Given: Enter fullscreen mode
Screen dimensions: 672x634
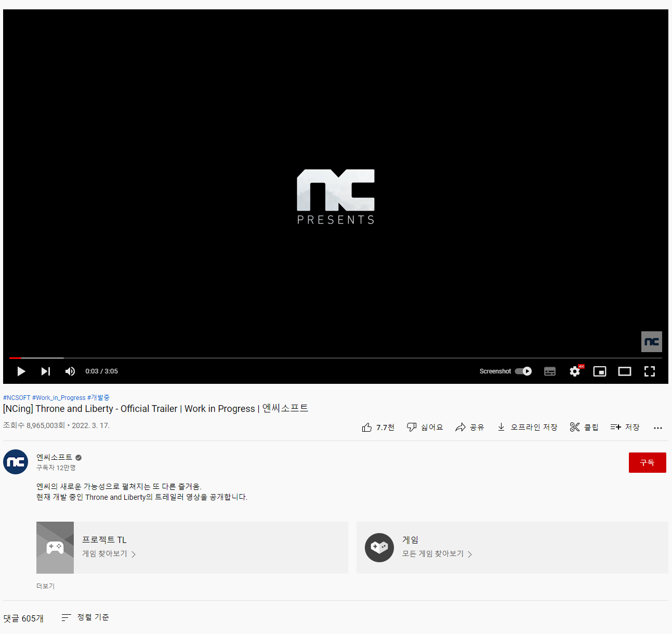Looking at the screenshot, I should click(x=650, y=371).
